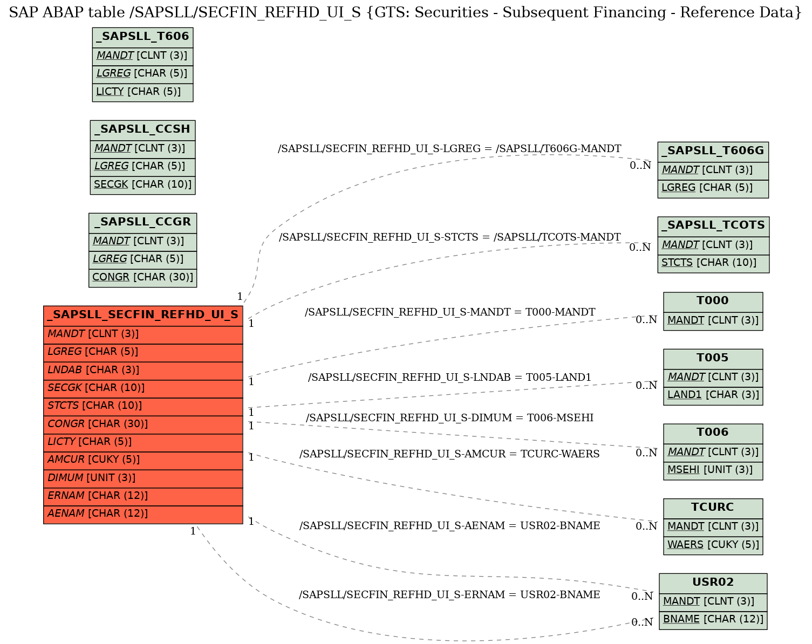Select CONGR [CHAR (30)] in _SAPSLL_CCGR
This screenshot has height=644, width=812.
click(142, 278)
